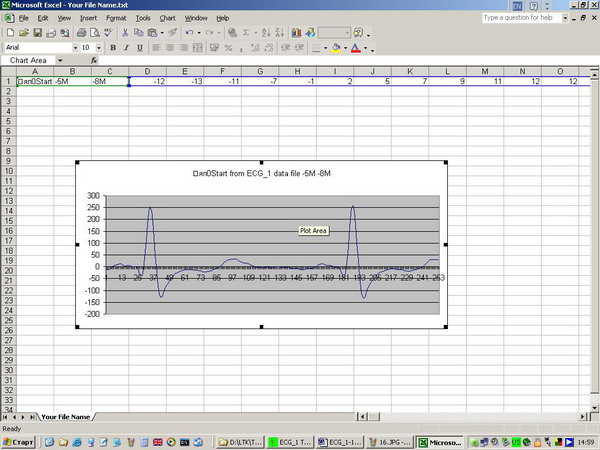Viewport: 600px width, 450px height.
Task: Open the Insert menu
Action: click(88, 18)
